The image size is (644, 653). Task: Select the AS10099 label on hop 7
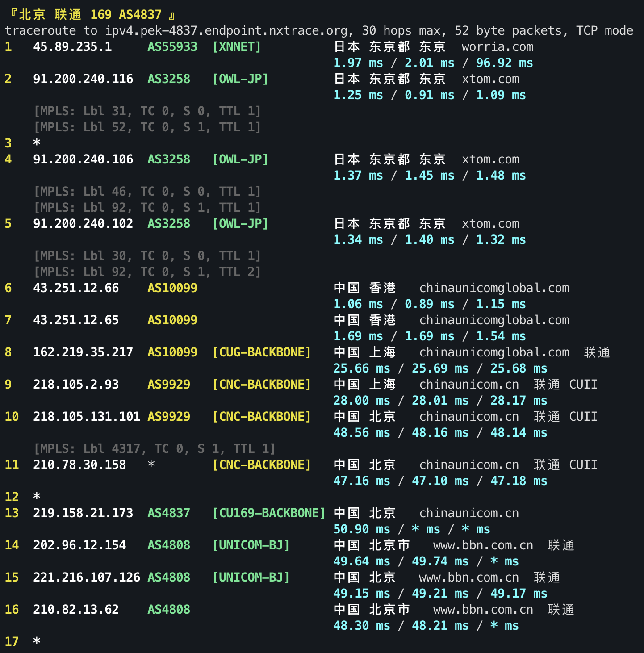[x=172, y=320]
